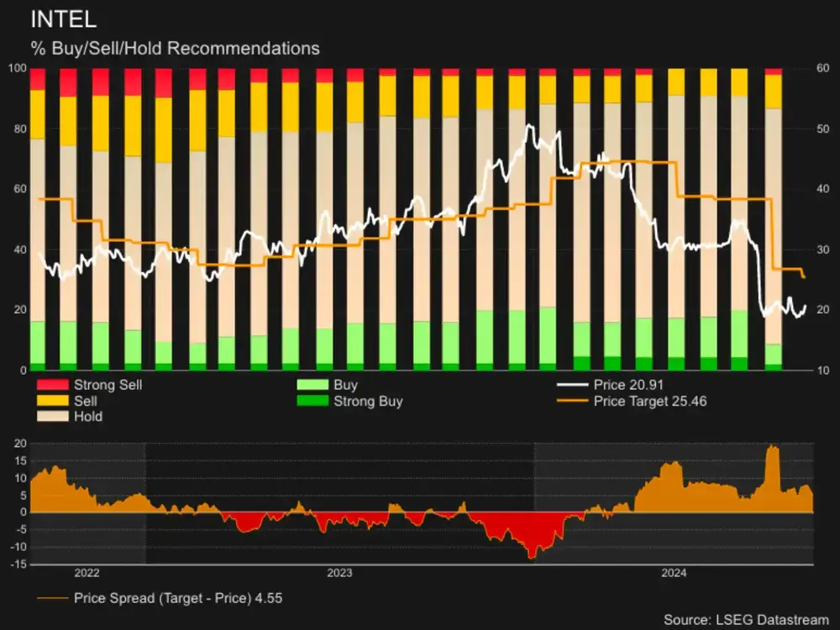Screen dimensions: 840x630
Task: Click the 50 value on right price axis
Action: [x=822, y=129]
